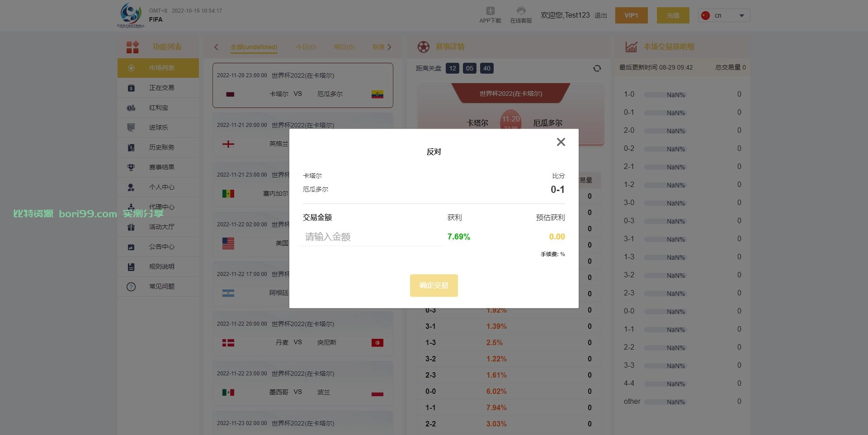
Task: Click the chart icon beside 本场交易量明细
Action: pos(631,47)
